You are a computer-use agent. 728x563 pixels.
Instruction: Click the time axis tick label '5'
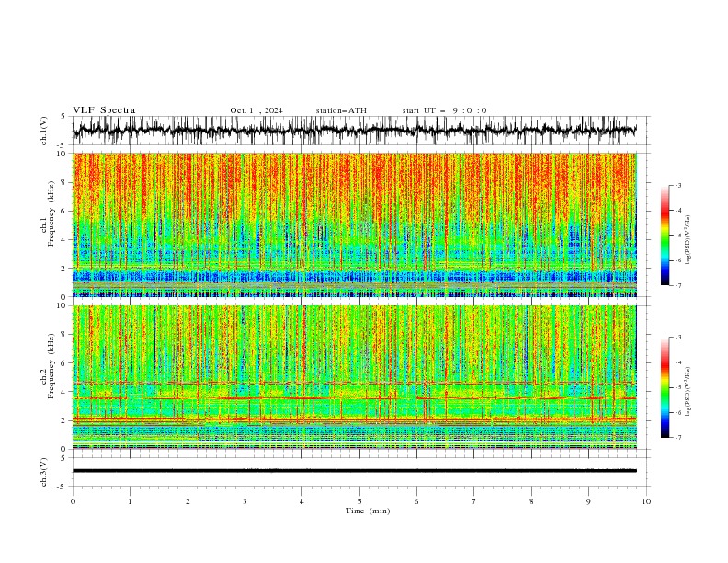click(359, 501)
